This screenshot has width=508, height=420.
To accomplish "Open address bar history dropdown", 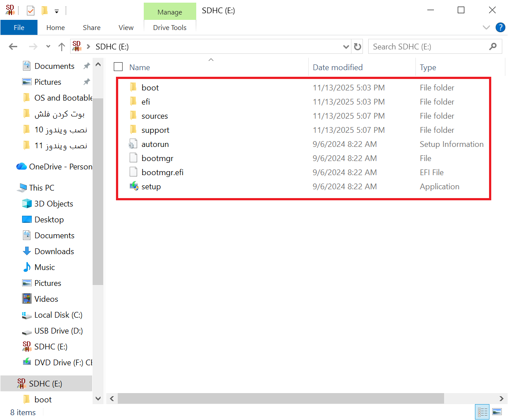I will tap(346, 47).
